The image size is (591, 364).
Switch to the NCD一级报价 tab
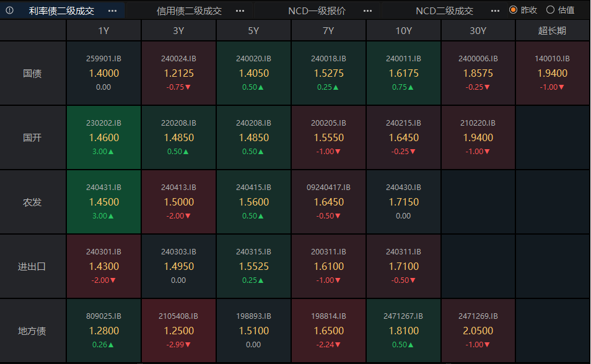(317, 11)
